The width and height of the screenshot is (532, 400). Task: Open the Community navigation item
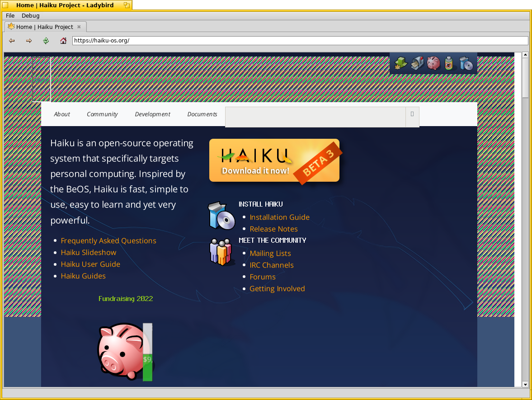pyautogui.click(x=102, y=114)
